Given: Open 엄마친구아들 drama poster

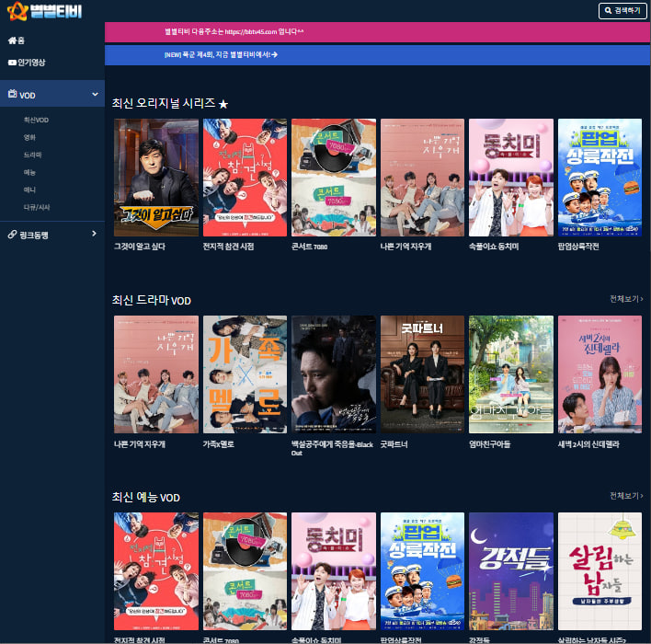Looking at the screenshot, I should [x=511, y=374].
